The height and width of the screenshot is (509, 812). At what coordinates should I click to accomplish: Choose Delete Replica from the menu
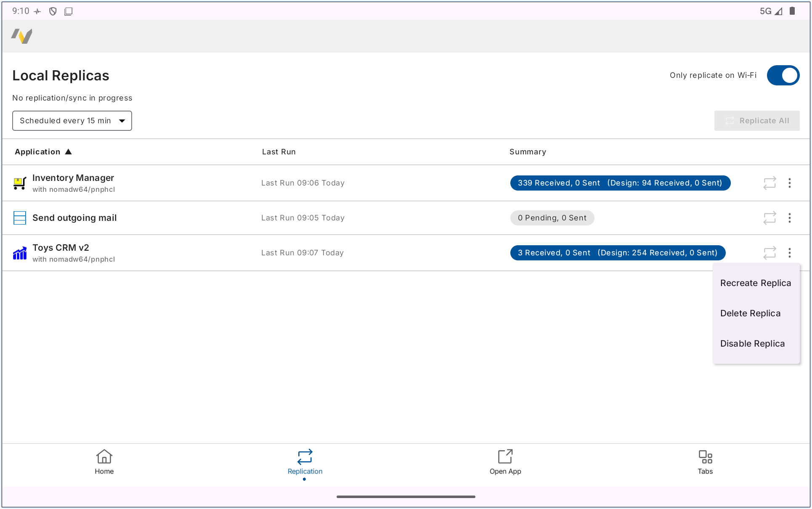click(756, 313)
